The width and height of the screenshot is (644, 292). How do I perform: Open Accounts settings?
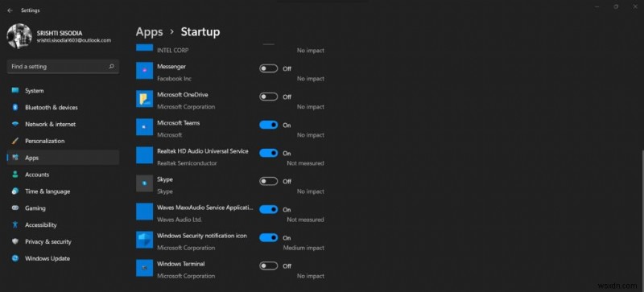(x=63, y=175)
